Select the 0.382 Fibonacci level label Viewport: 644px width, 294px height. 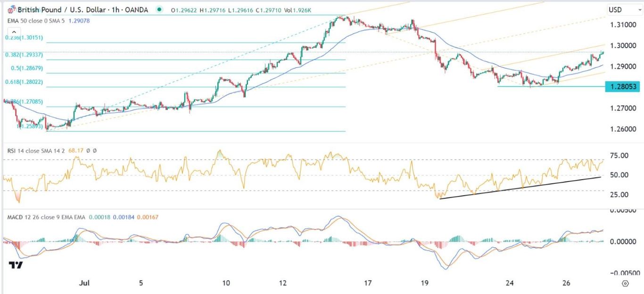(x=24, y=55)
